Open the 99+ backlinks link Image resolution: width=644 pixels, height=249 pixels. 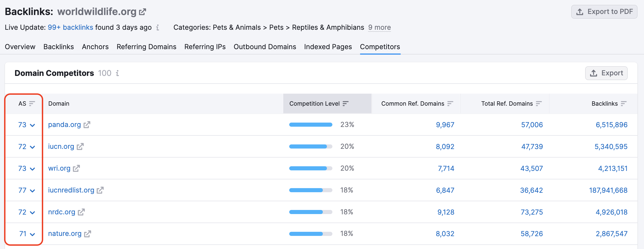click(71, 27)
